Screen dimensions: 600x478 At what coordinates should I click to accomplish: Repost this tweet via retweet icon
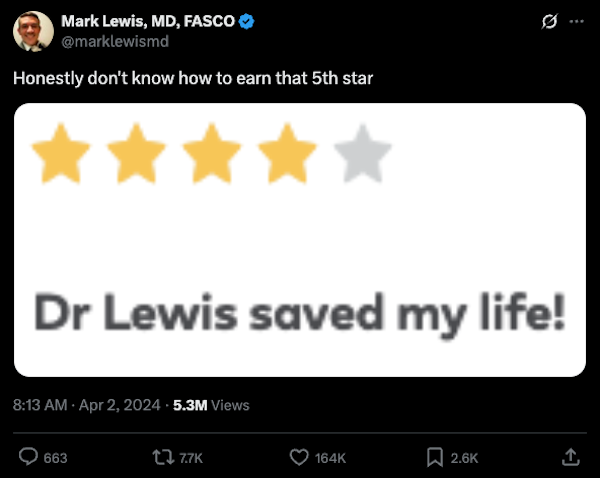tap(160, 457)
